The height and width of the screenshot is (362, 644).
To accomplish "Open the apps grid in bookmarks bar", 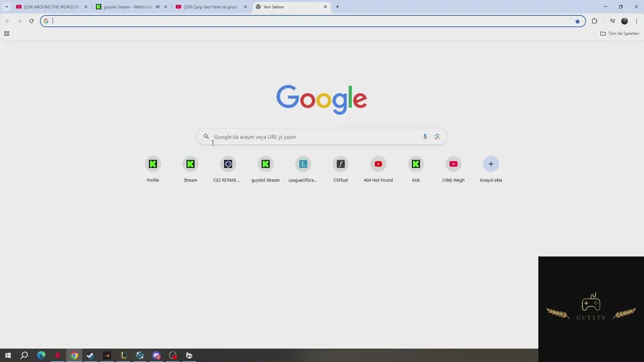I will click(7, 34).
